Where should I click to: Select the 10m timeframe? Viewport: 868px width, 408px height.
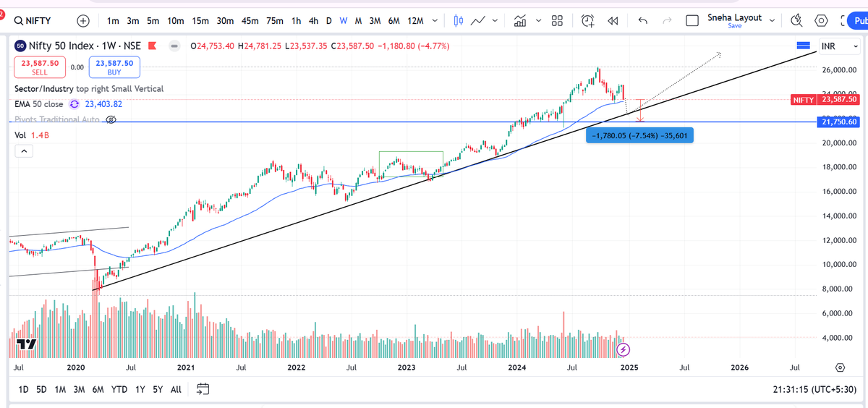coord(176,21)
